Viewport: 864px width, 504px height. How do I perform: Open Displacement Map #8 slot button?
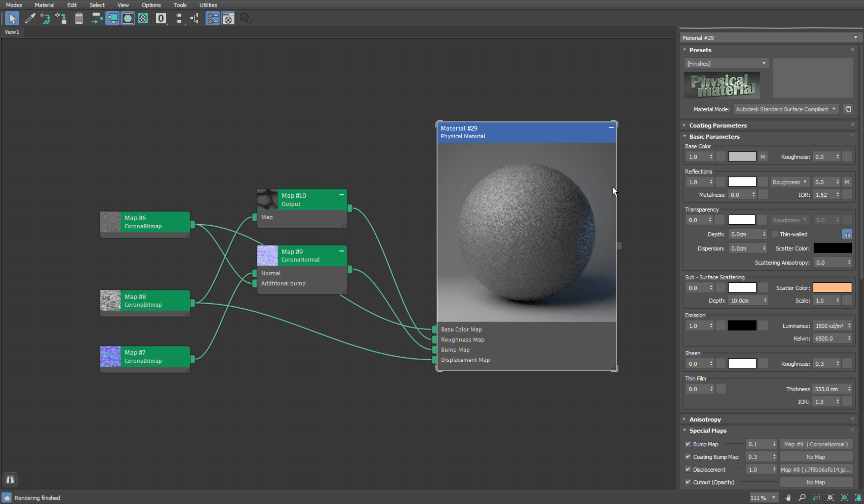(x=816, y=469)
